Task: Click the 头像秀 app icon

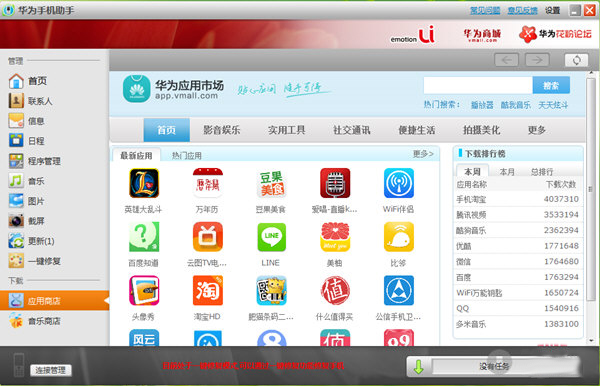Action: pyautogui.click(x=144, y=290)
